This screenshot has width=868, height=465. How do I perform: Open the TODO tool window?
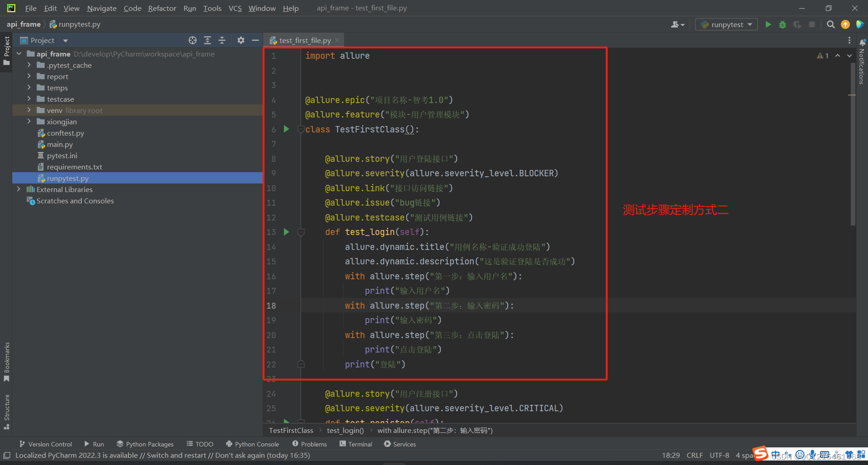click(x=200, y=444)
